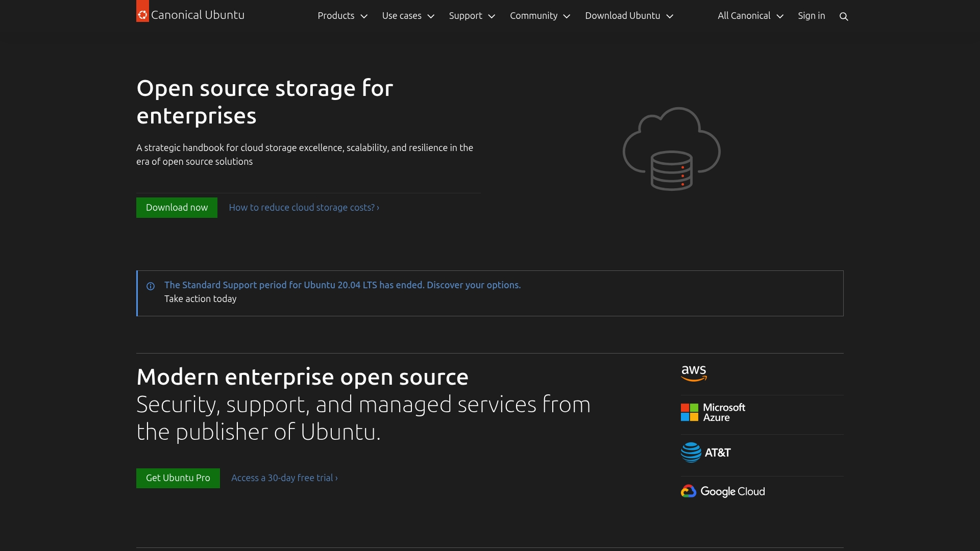Open the search icon
This screenshot has width=980, height=551.
click(x=844, y=16)
